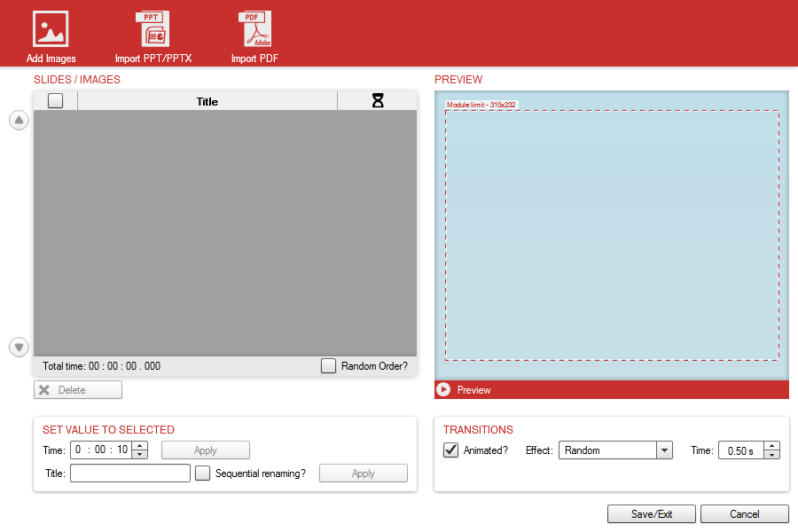Uncheck the Animated transitions checkbox

[451, 450]
